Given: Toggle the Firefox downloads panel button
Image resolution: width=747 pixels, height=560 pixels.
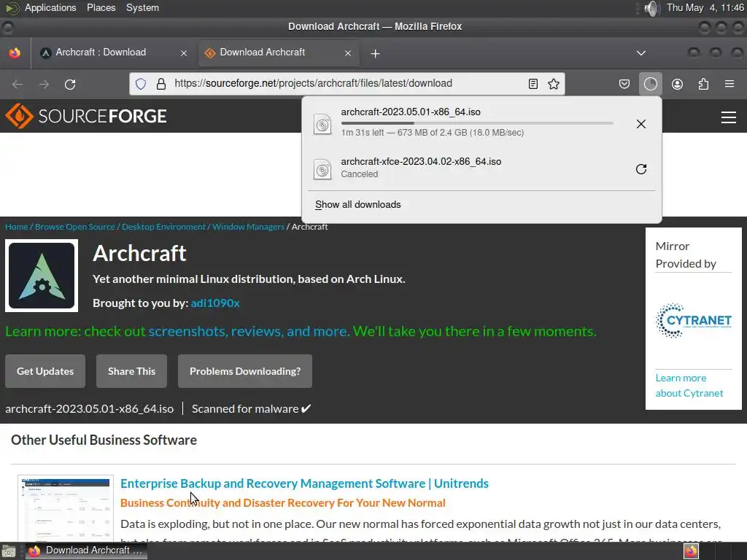Looking at the screenshot, I should [650, 85].
